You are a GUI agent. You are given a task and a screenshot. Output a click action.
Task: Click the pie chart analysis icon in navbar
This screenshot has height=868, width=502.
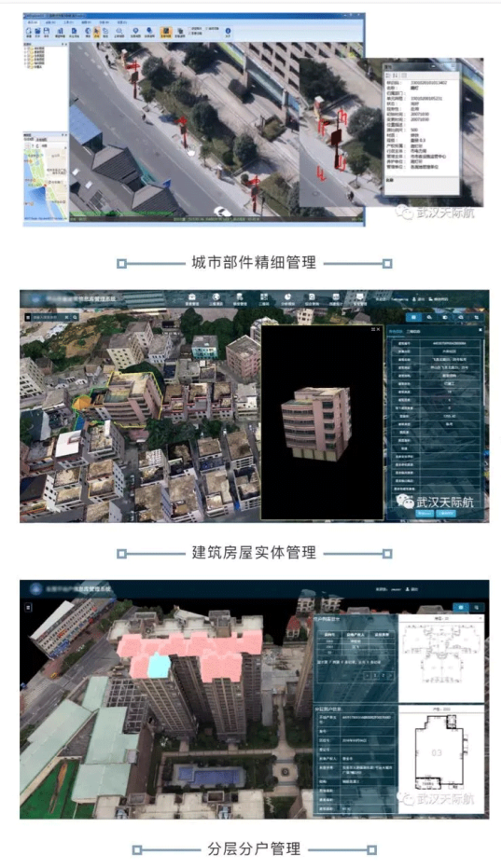pos(287,297)
